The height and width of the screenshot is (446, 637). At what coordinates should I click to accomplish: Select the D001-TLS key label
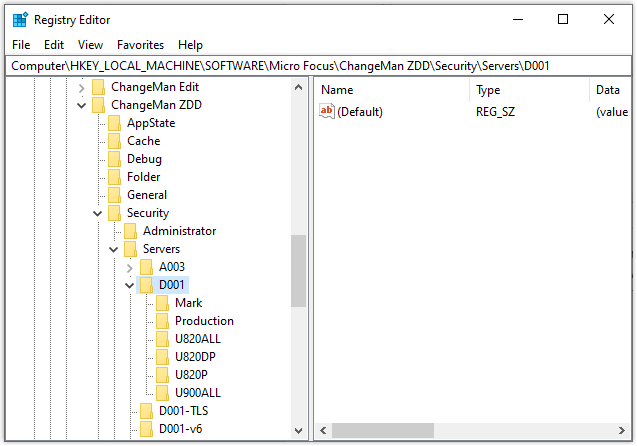click(183, 411)
